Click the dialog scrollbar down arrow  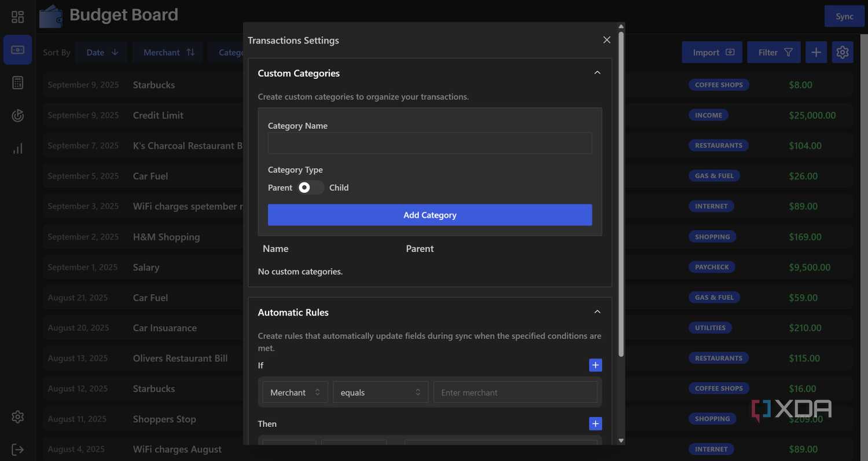tap(621, 441)
